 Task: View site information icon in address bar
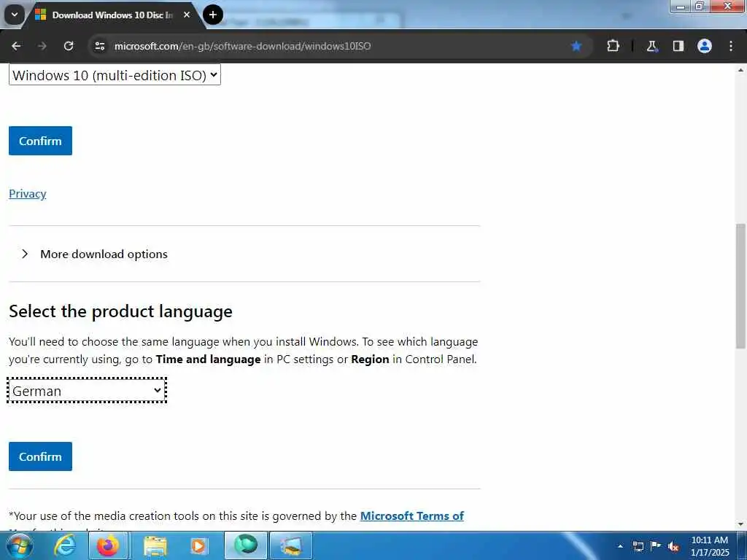click(99, 46)
